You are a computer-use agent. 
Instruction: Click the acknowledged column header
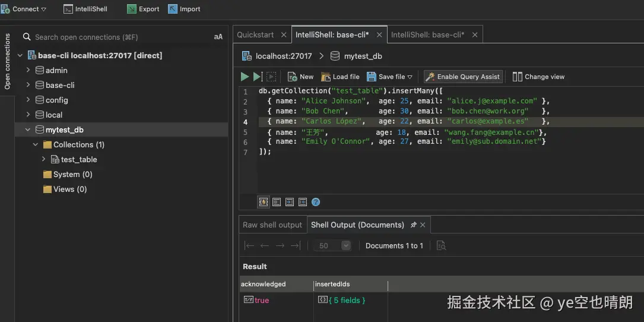coord(277,284)
